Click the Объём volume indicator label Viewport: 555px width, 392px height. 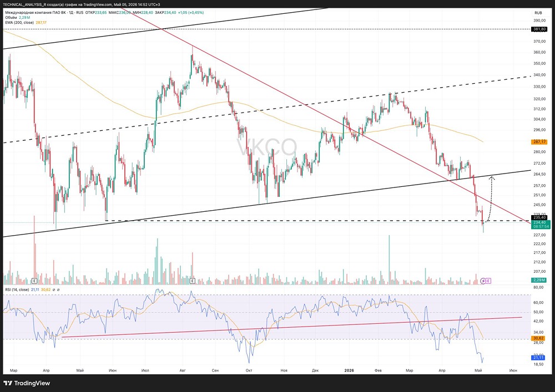click(x=11, y=17)
